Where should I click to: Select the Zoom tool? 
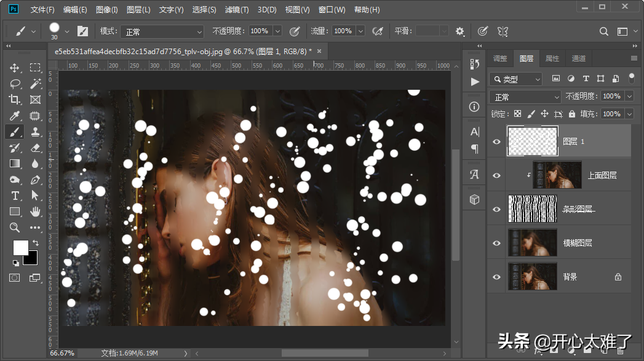coord(15,228)
